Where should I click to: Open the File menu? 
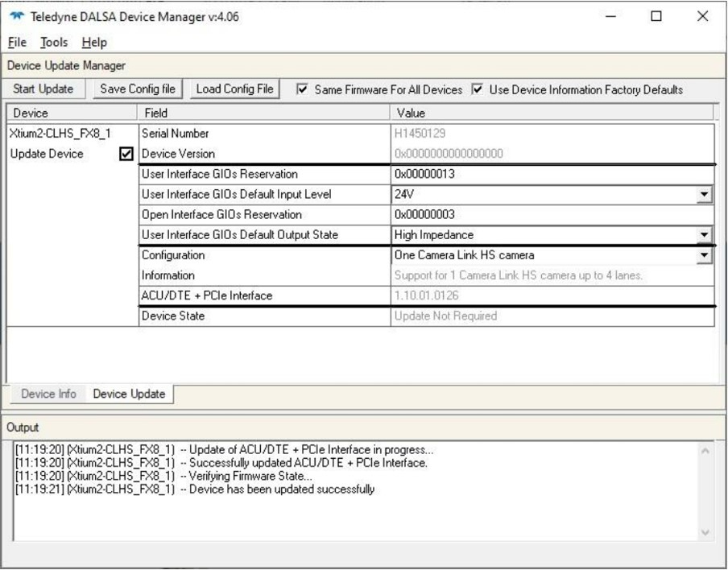pos(17,42)
